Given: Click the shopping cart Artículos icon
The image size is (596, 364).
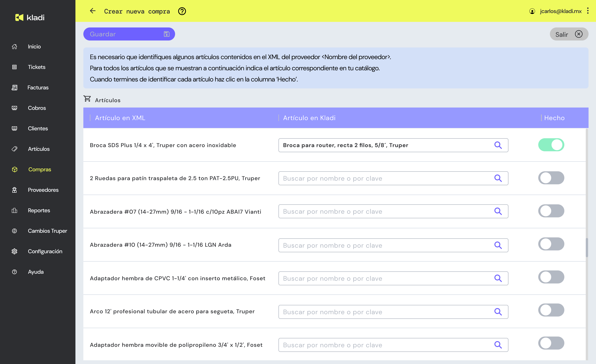Looking at the screenshot, I should (87, 99).
